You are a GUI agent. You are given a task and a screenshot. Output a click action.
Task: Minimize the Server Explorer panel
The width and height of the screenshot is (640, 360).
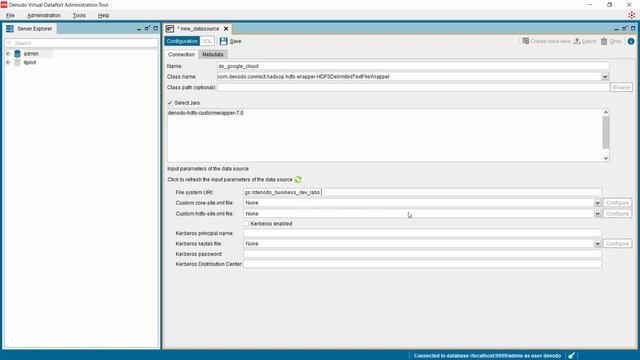pos(139,29)
